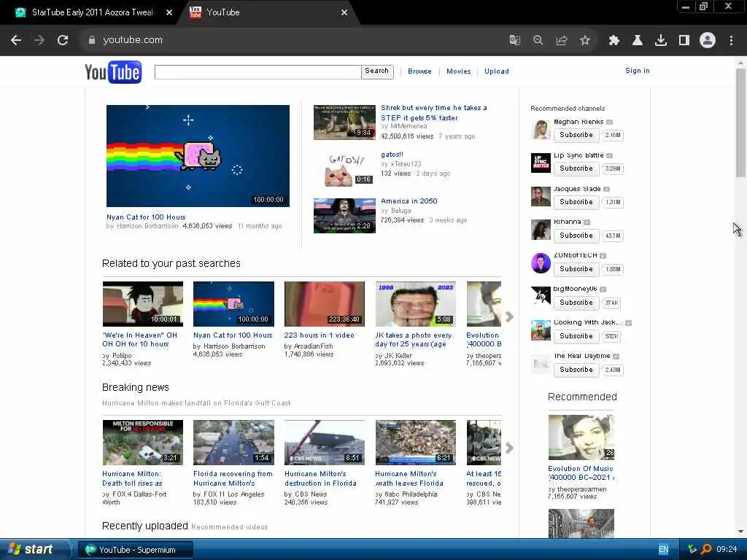Viewport: 747px width, 560px height.
Task: Click the Harrison Borbarrison uploader name under featured video
Action: coord(147,226)
